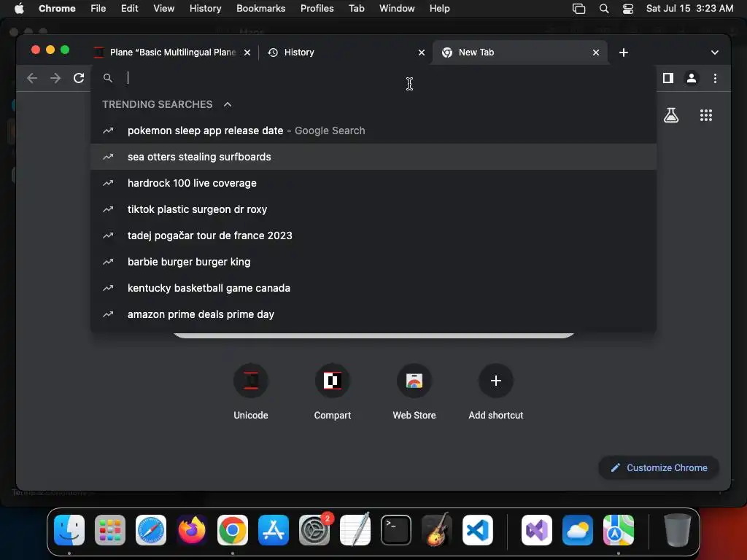This screenshot has width=747, height=560.
Task: Open Chrome Labs flask icon
Action: click(671, 115)
